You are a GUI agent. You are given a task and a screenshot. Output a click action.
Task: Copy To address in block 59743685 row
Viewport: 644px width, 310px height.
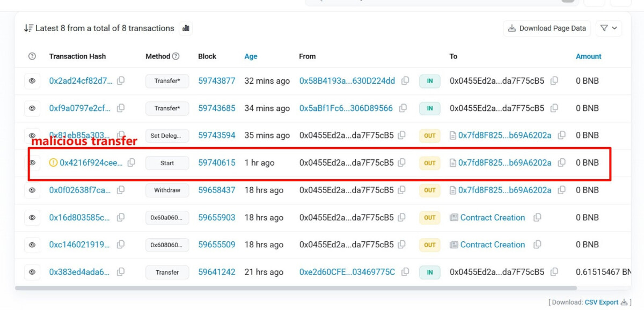point(554,108)
